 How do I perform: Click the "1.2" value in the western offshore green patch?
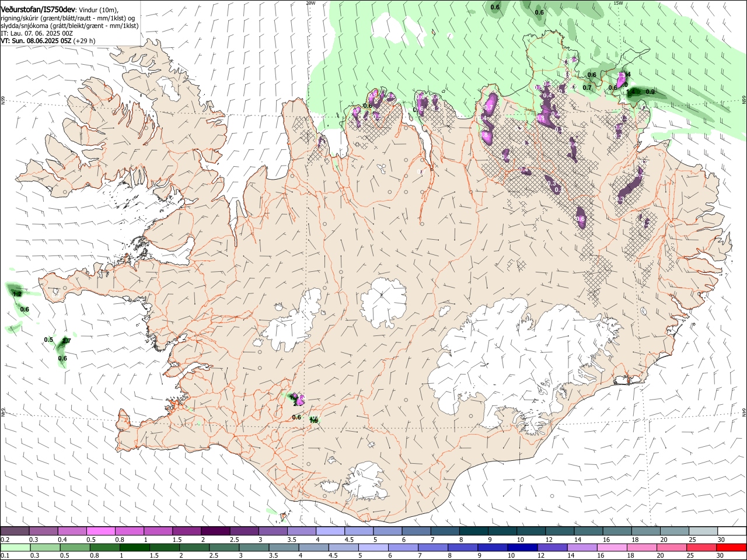(x=17, y=294)
